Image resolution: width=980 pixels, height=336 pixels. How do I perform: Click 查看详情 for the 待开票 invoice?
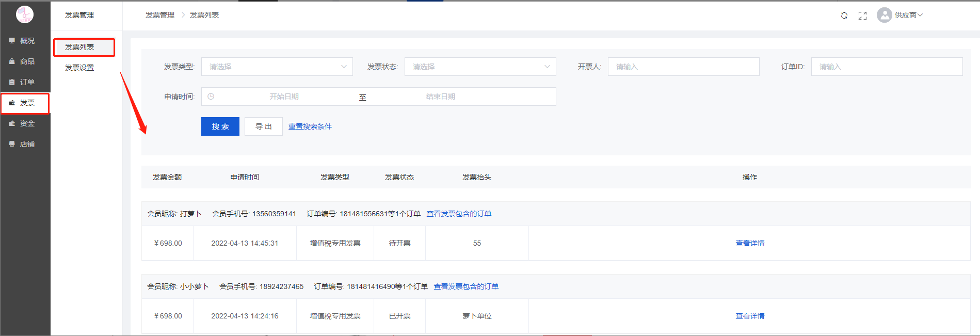pyautogui.click(x=749, y=243)
